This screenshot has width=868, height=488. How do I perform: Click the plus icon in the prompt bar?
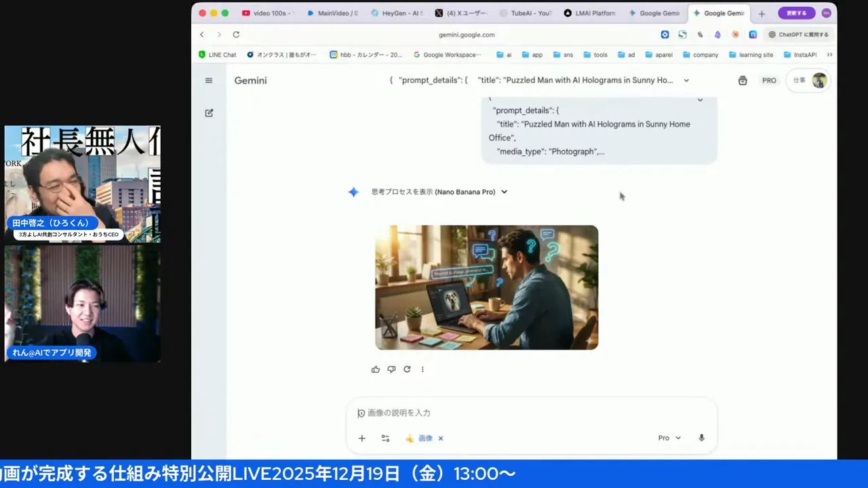[x=361, y=438]
